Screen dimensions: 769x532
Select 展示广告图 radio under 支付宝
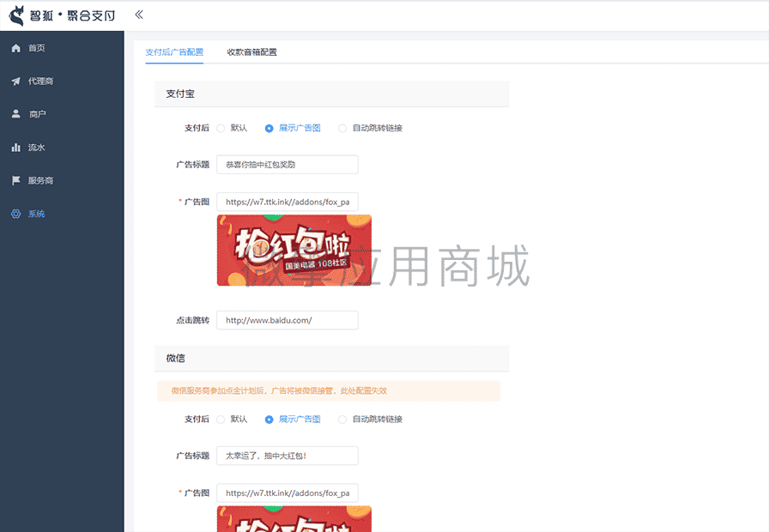coord(269,129)
